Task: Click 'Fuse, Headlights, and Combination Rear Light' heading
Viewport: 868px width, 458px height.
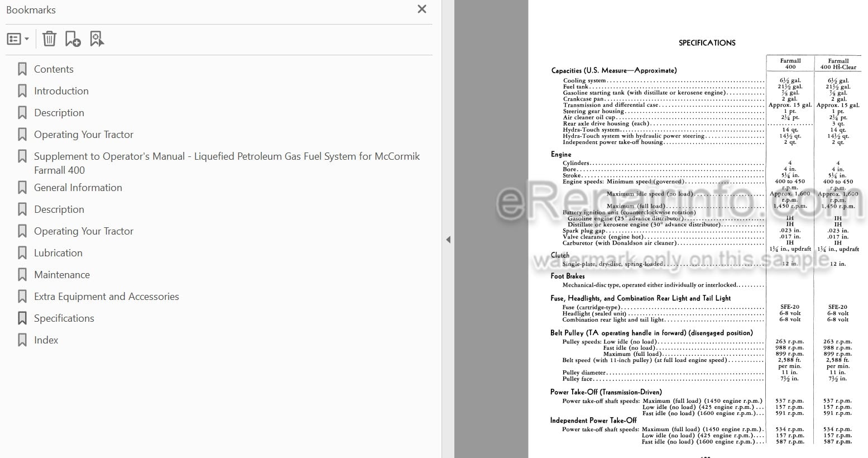Action: [641, 298]
